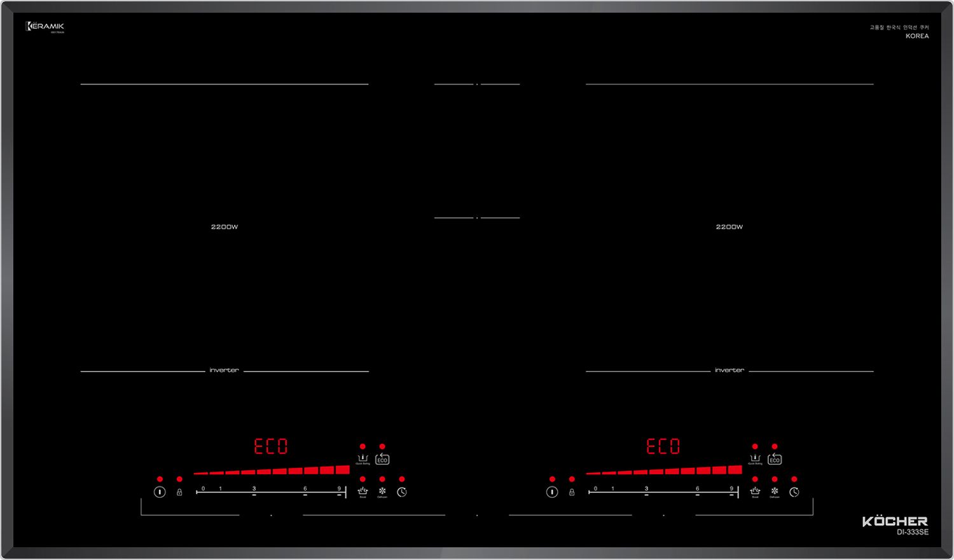
Task: Tap the left zone power on/off icon
Action: point(160,492)
